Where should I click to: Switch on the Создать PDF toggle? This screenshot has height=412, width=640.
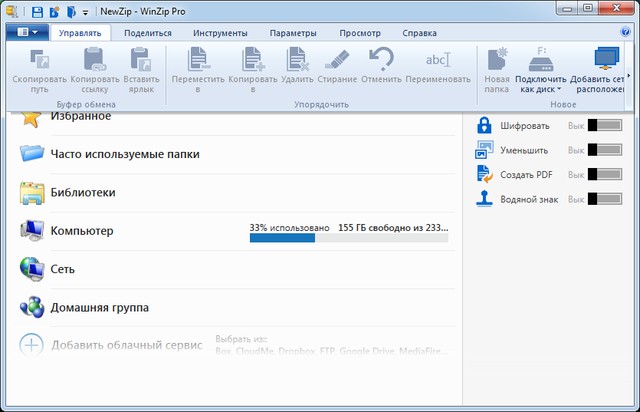[x=605, y=174]
